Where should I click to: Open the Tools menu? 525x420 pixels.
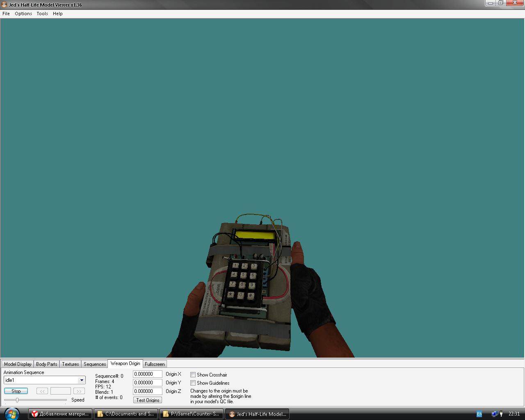(x=42, y=14)
